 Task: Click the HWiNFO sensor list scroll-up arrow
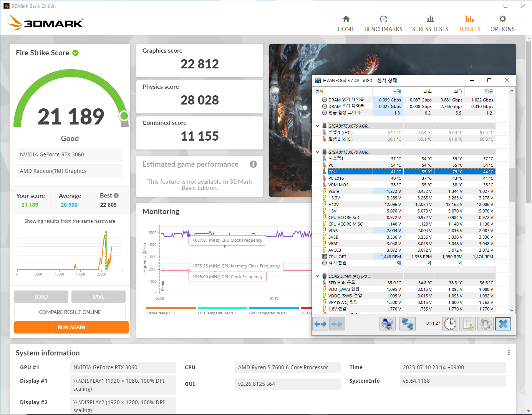click(512, 91)
